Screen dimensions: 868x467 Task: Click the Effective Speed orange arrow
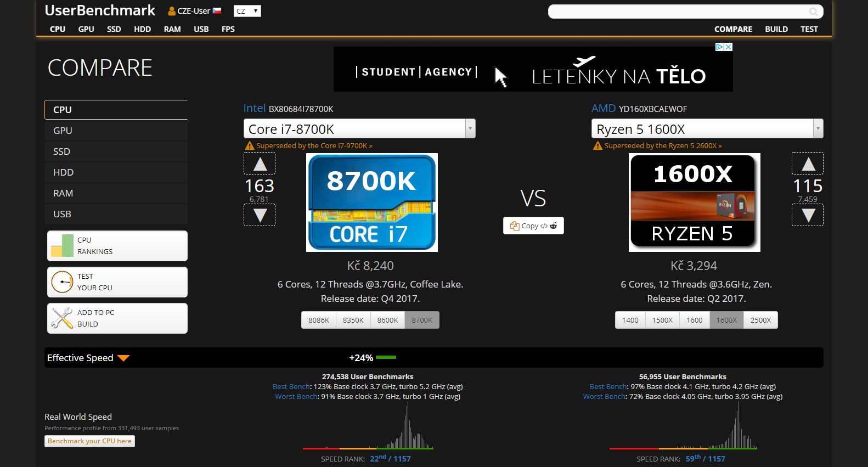tap(123, 358)
